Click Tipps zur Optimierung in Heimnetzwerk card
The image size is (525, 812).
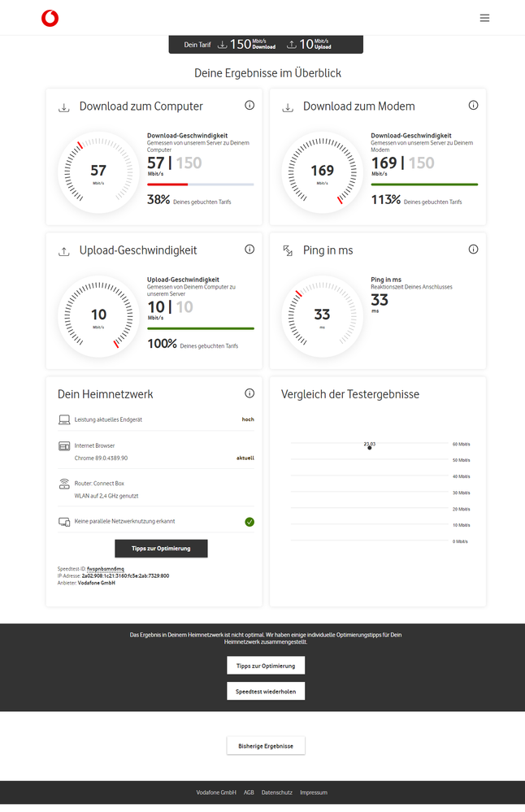tap(161, 549)
